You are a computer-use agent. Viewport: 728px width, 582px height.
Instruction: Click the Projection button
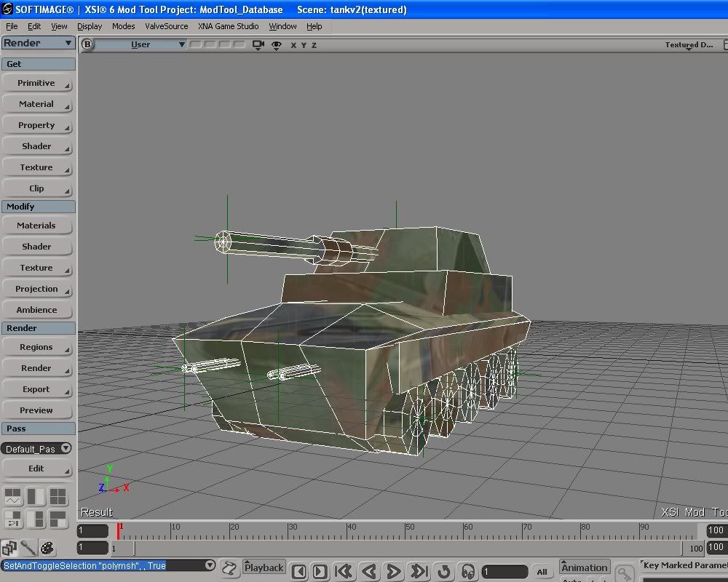(x=36, y=289)
